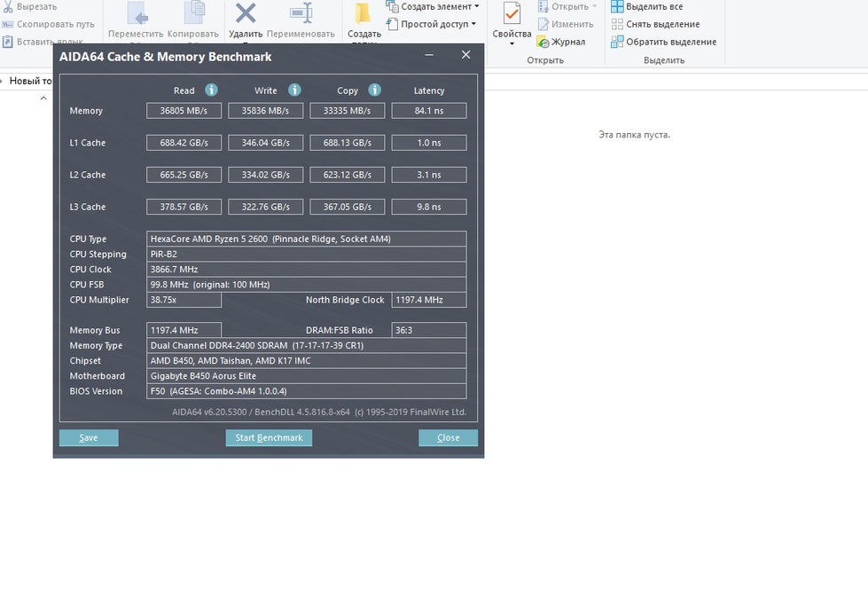The image size is (868, 589).
Task: Click the L2 Cache latency 3.1 ns
Action: (429, 175)
